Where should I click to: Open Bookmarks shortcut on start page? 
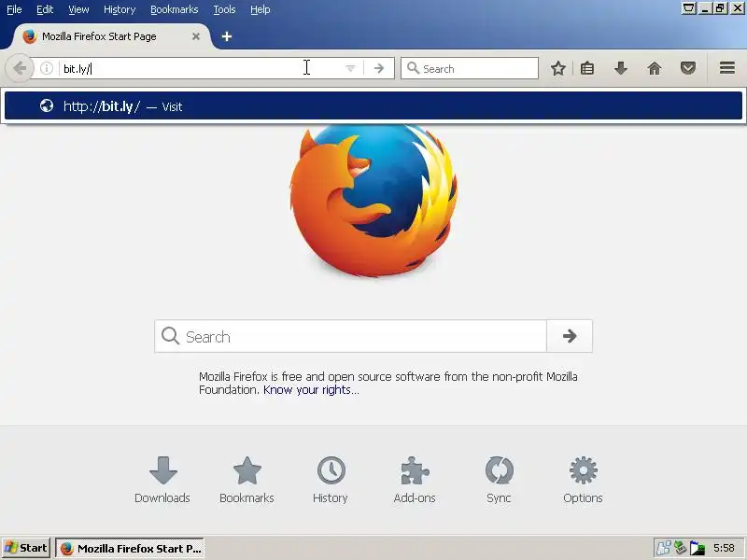[x=247, y=480]
